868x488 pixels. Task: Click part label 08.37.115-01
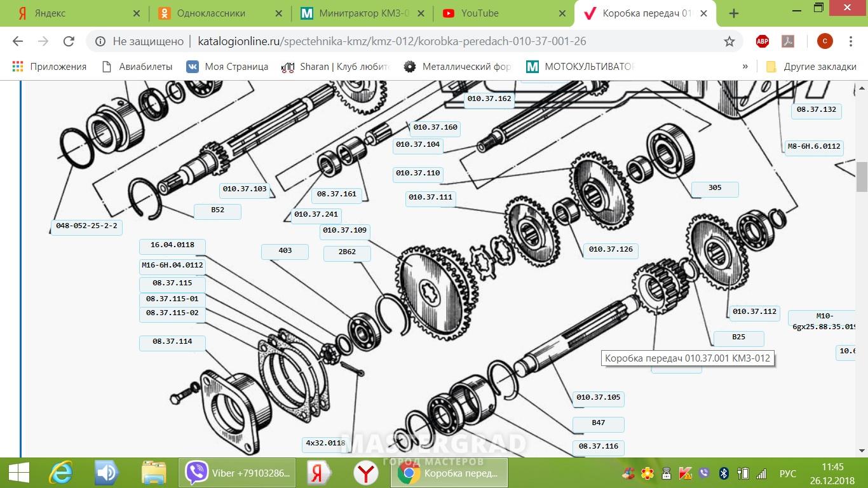pyautogui.click(x=172, y=299)
